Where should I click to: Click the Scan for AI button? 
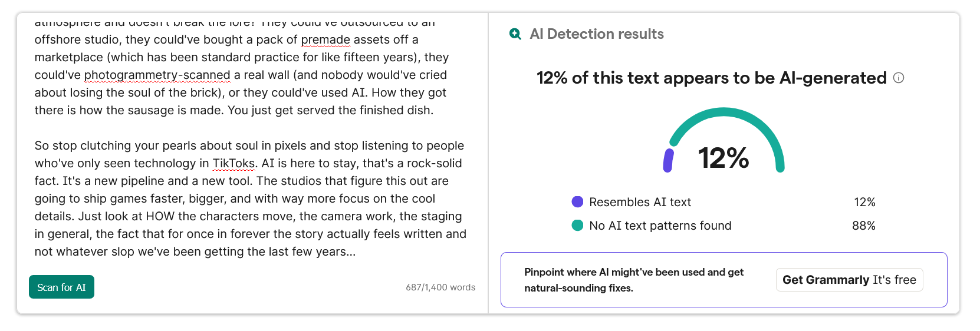click(61, 287)
